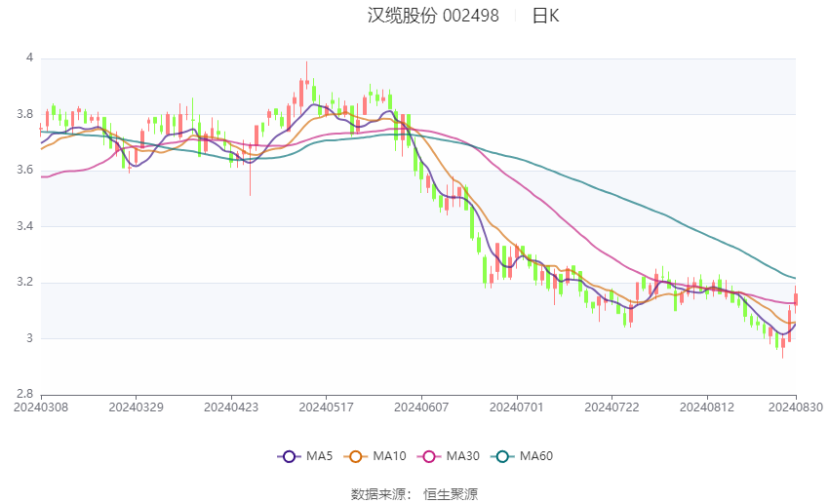Click y-axis value label 3.4
This screenshot has height=504, width=829.
(x=24, y=226)
